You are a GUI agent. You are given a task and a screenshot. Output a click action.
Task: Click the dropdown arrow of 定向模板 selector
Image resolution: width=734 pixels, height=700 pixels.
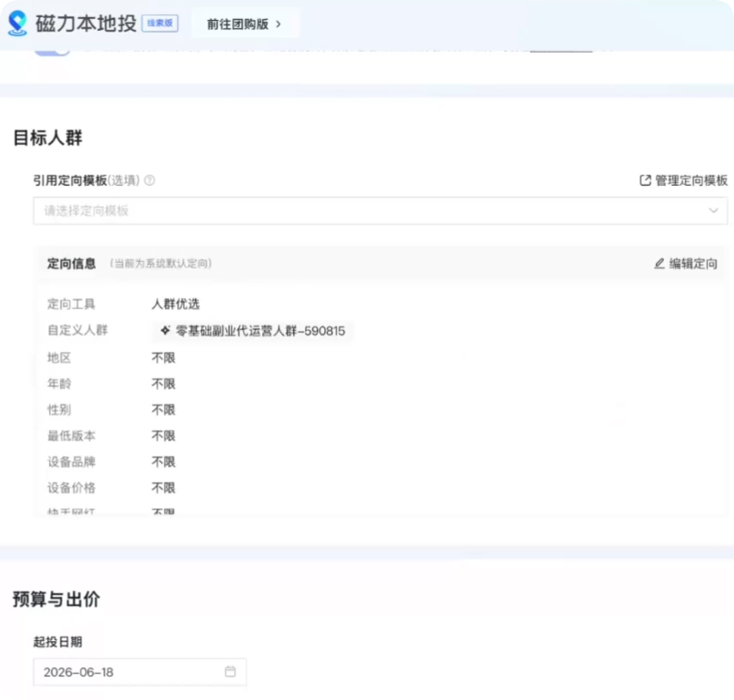713,211
